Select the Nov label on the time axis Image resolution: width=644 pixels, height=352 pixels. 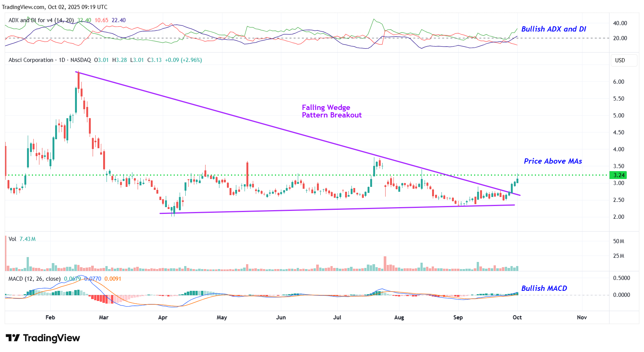tap(581, 317)
